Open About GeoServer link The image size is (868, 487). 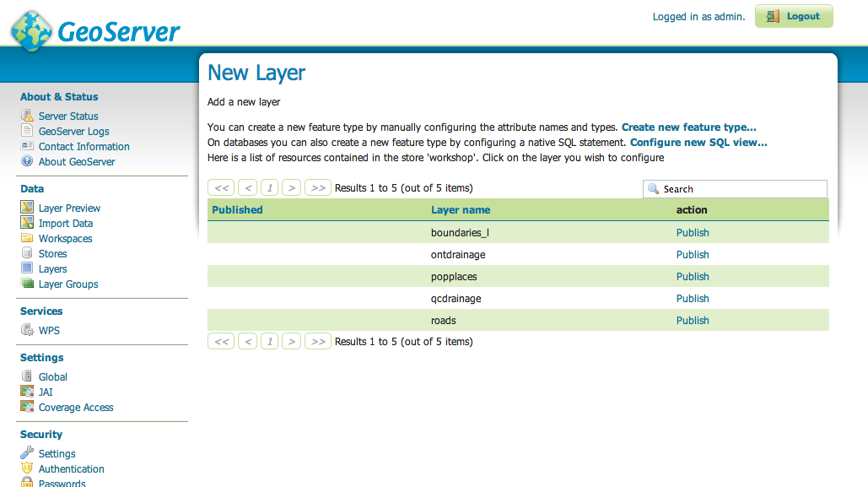77,162
